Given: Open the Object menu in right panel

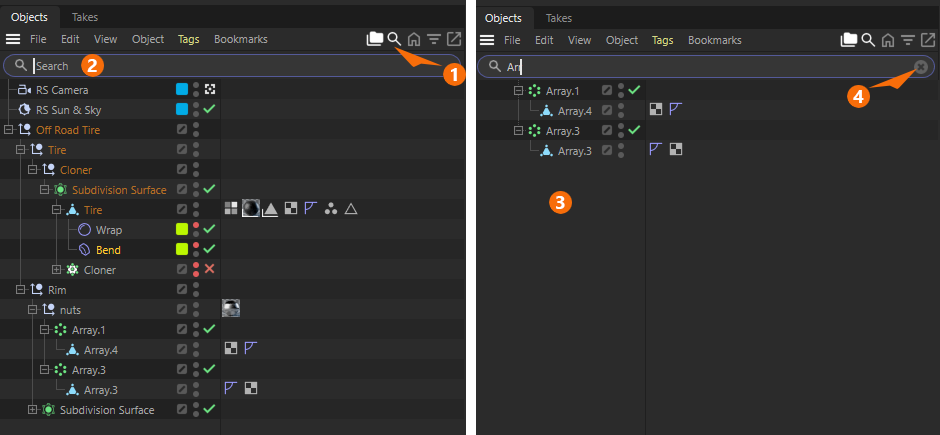Looking at the screenshot, I should (x=622, y=40).
